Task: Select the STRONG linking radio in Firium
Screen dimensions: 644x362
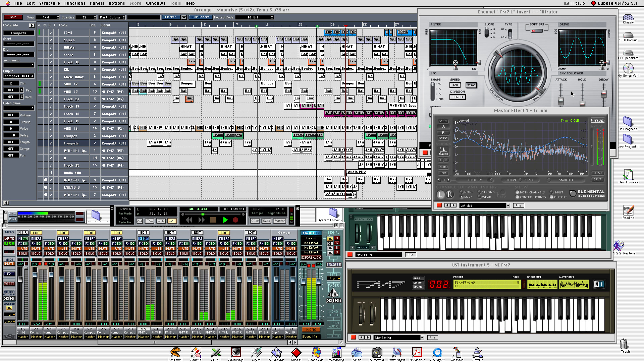Action: pos(480,192)
